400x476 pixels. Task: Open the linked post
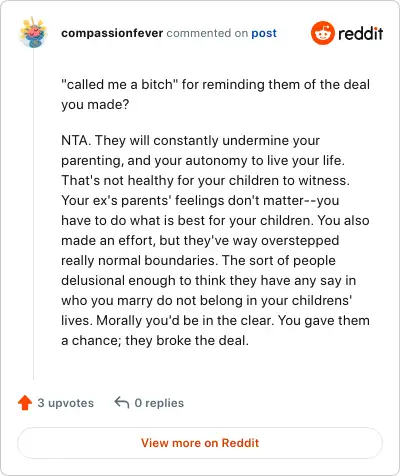coord(264,33)
